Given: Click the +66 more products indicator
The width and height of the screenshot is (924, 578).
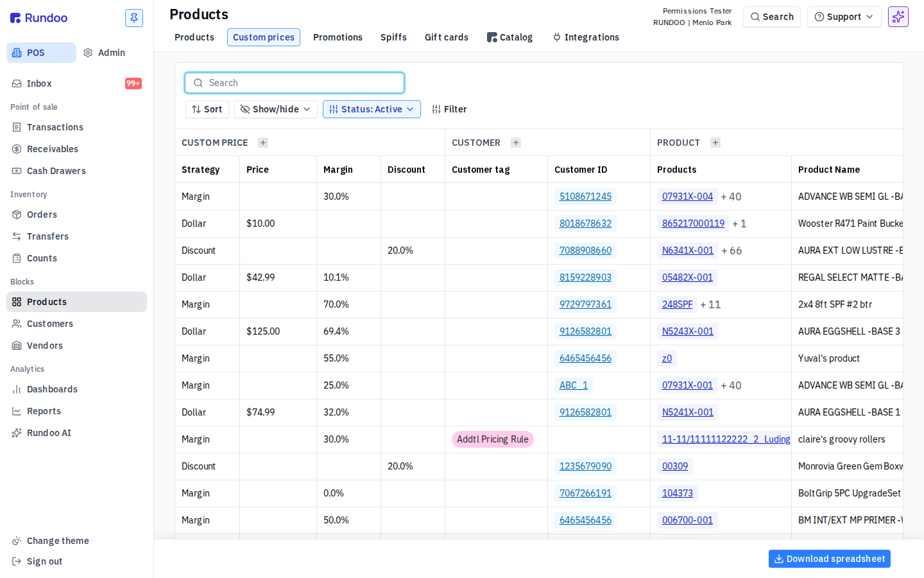Looking at the screenshot, I should pos(732,250).
